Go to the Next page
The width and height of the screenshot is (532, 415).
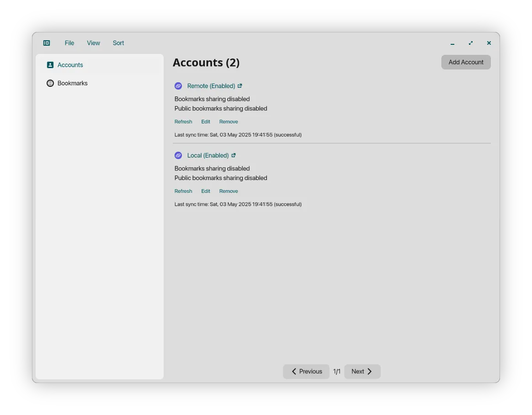click(362, 372)
